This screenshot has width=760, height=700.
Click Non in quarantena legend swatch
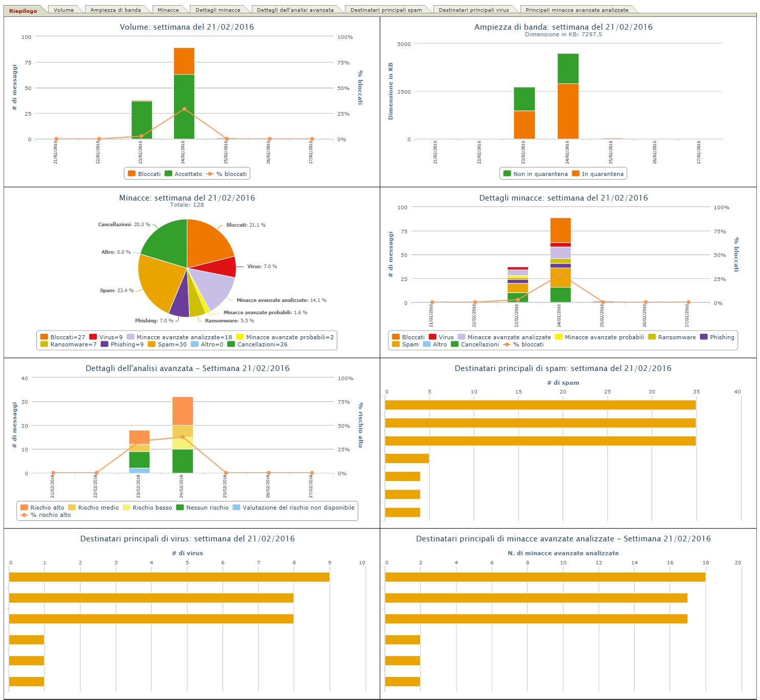[507, 174]
